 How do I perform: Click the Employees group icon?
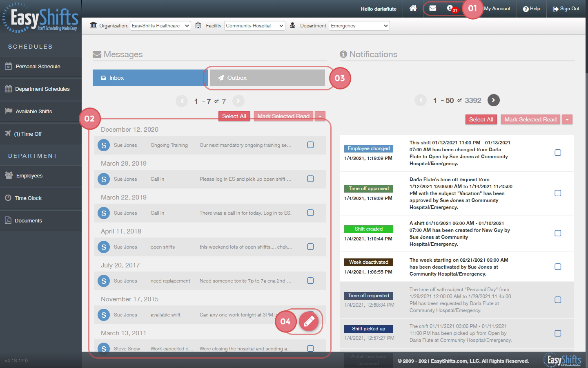point(9,175)
